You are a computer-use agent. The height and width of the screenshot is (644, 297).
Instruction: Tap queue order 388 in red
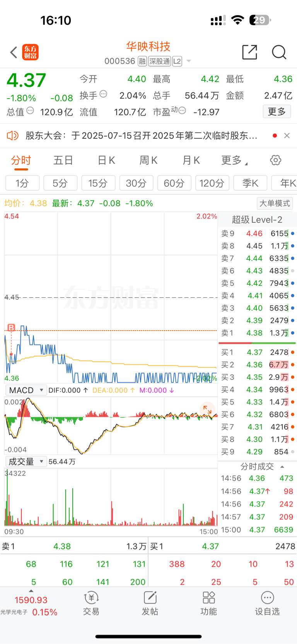tap(177, 564)
